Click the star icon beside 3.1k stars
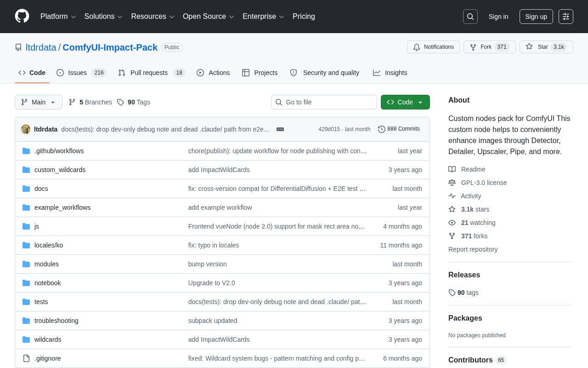The width and height of the screenshot is (588, 368). tap(452, 209)
